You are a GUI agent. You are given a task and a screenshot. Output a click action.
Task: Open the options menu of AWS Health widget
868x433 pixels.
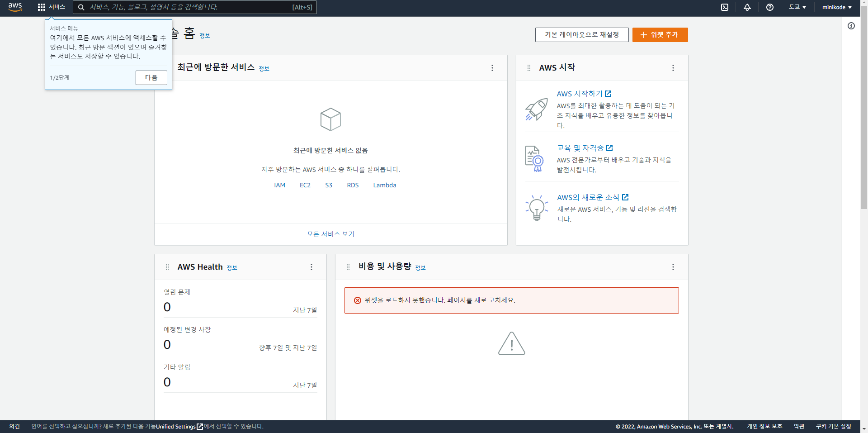311,267
